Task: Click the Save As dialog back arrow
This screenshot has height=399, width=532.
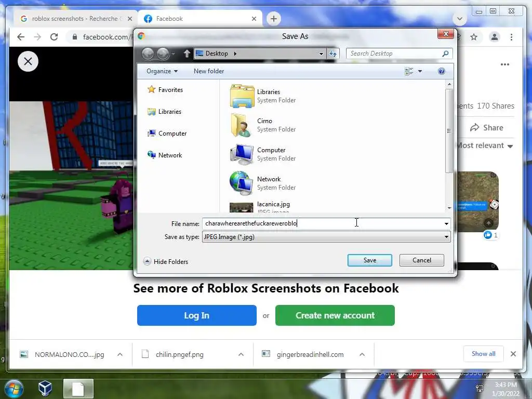Action: (x=148, y=54)
